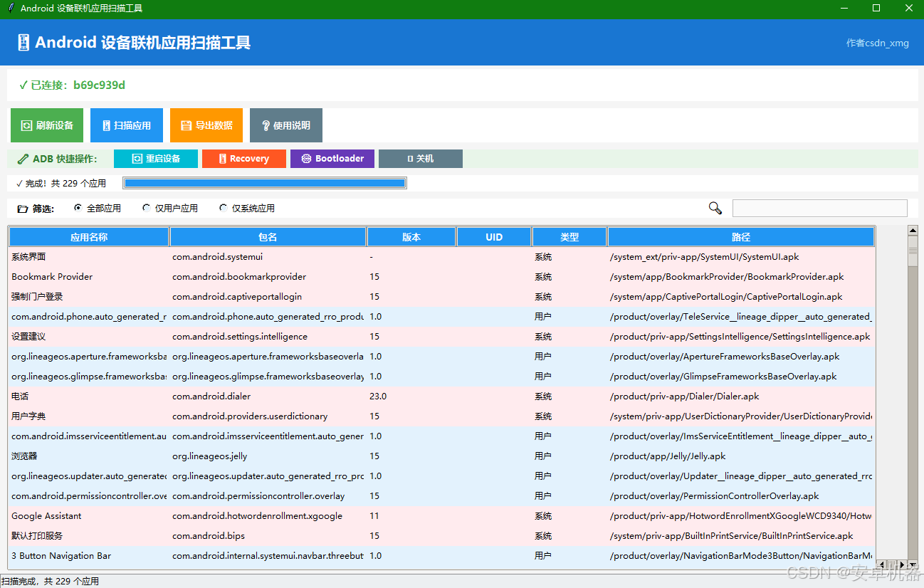This screenshot has height=588, width=924.
Task: Start scanning with the 扫描应用 button
Action: pyautogui.click(x=127, y=125)
